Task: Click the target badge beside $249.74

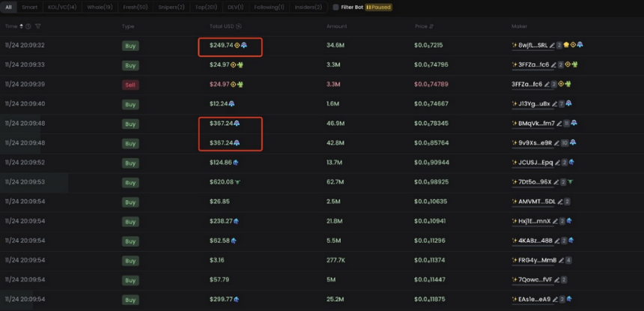Action: 237,45
